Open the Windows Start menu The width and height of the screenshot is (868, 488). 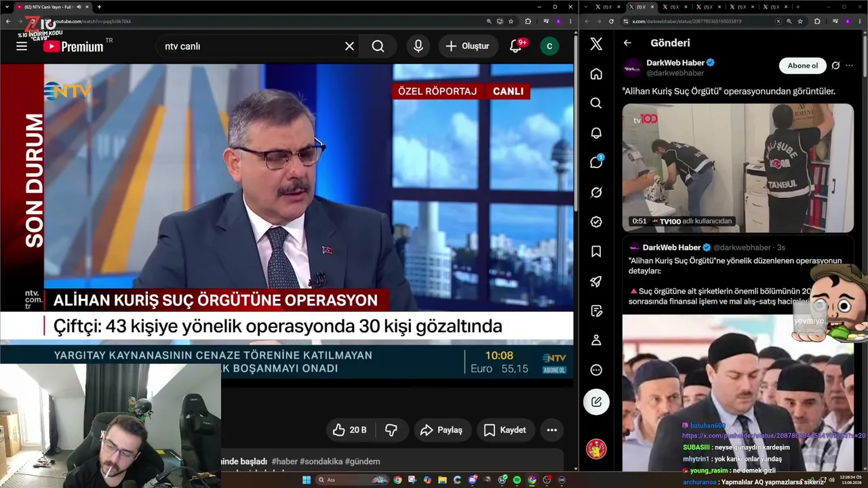point(307,480)
